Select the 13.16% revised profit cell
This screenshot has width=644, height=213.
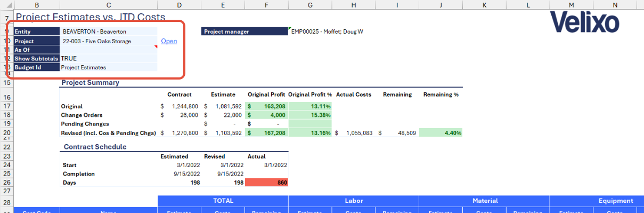(310, 133)
